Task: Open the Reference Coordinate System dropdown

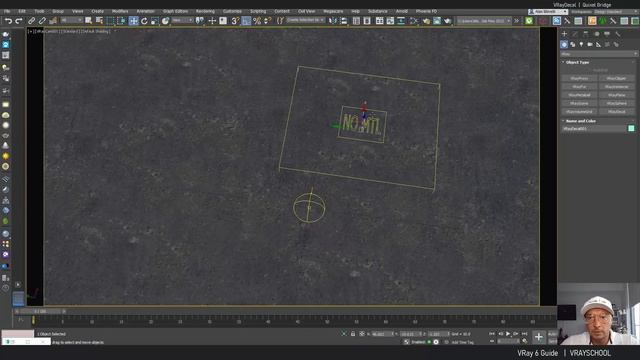Action: pos(182,20)
